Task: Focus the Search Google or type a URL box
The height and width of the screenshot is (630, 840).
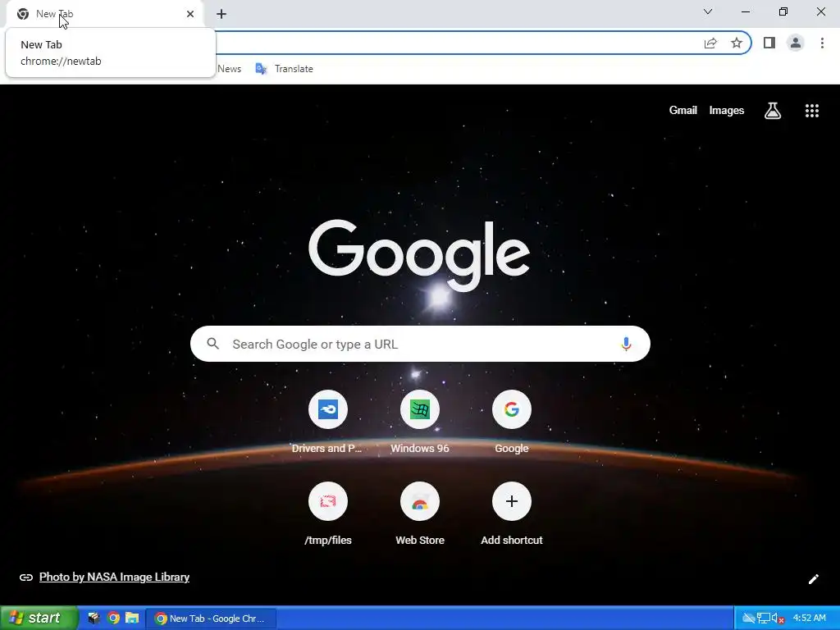Action: [x=420, y=344]
